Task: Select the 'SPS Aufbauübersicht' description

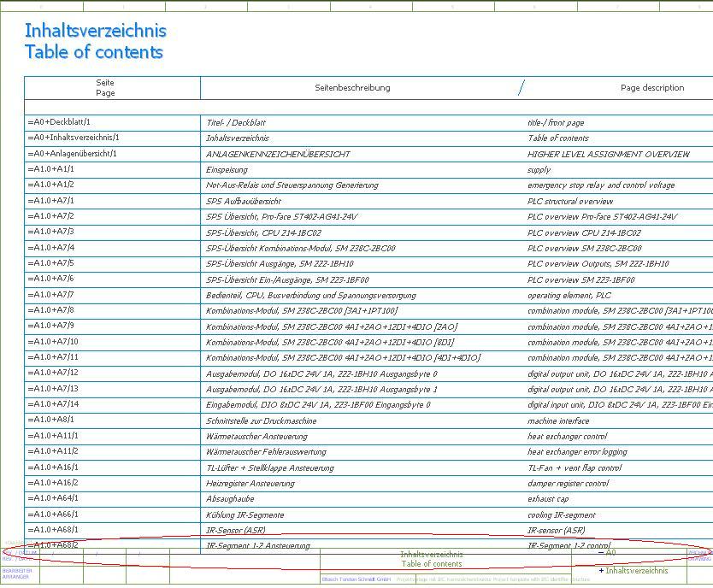Action: pyautogui.click(x=244, y=202)
